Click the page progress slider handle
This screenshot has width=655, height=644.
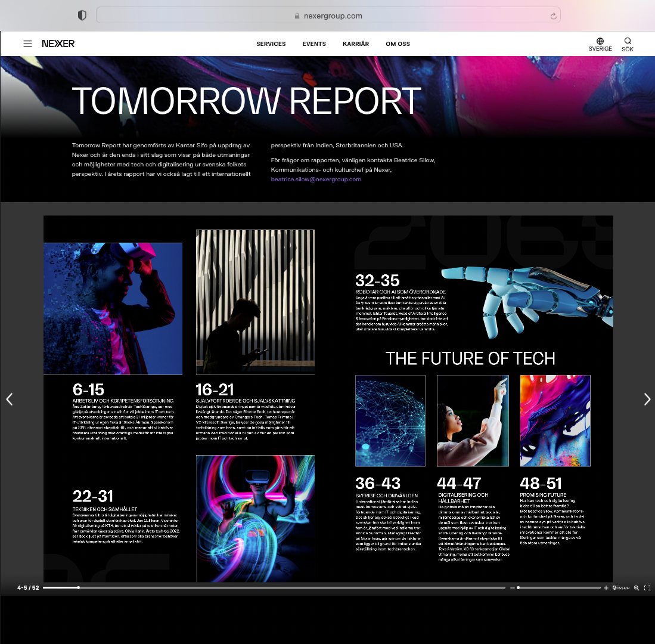click(x=78, y=587)
